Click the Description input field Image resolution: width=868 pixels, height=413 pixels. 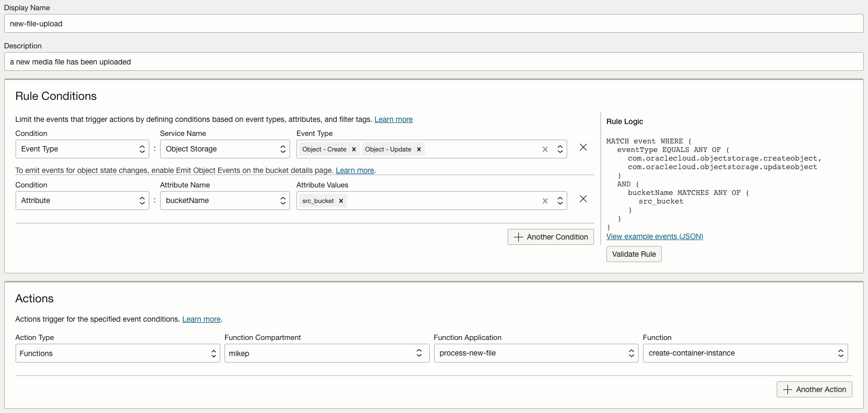(434, 62)
